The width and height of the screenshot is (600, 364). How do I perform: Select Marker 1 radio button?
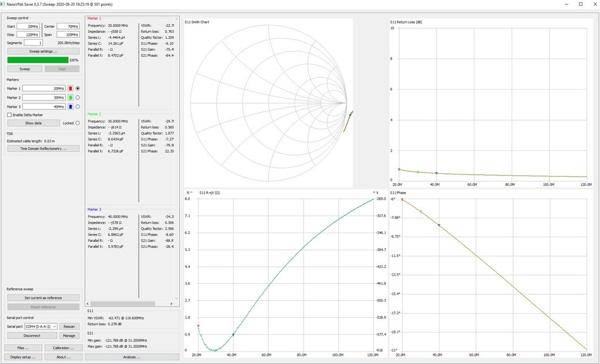coord(78,88)
